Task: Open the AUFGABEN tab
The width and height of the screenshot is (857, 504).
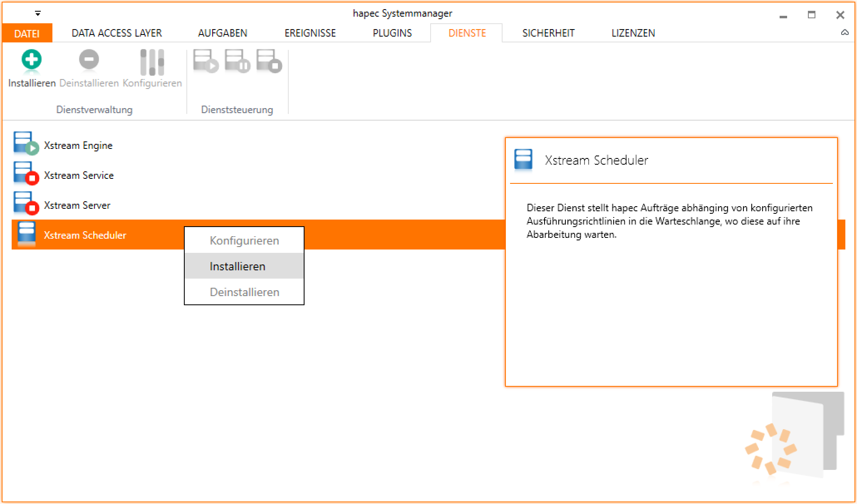Action: coord(223,33)
